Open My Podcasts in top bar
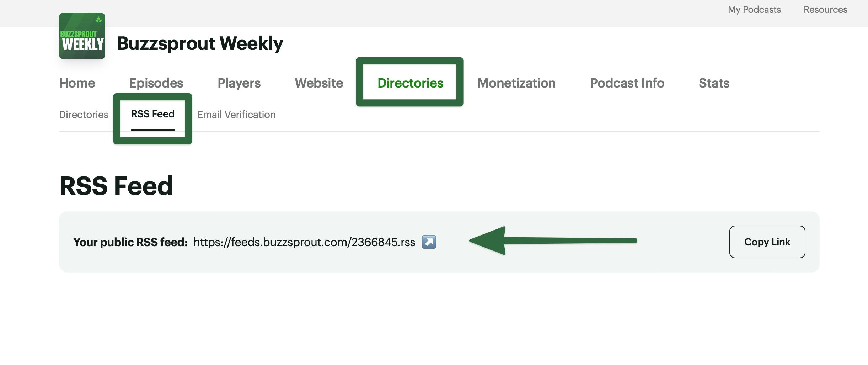This screenshot has width=868, height=365. point(754,10)
